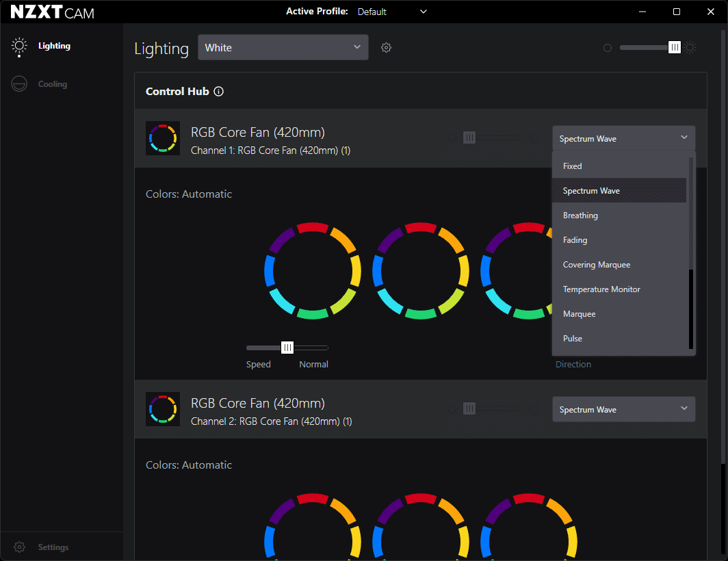This screenshot has height=561, width=728.
Task: Expand the Active Profile dropdown
Action: click(392, 12)
